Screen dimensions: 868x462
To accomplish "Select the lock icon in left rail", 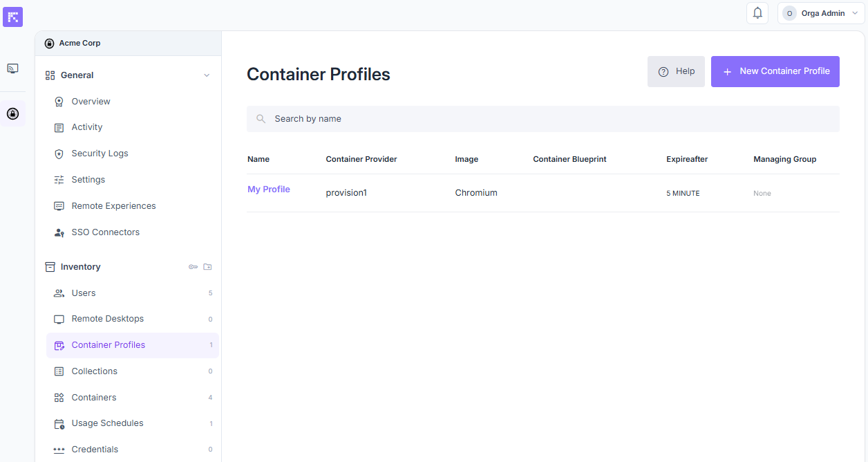I will click(x=12, y=113).
